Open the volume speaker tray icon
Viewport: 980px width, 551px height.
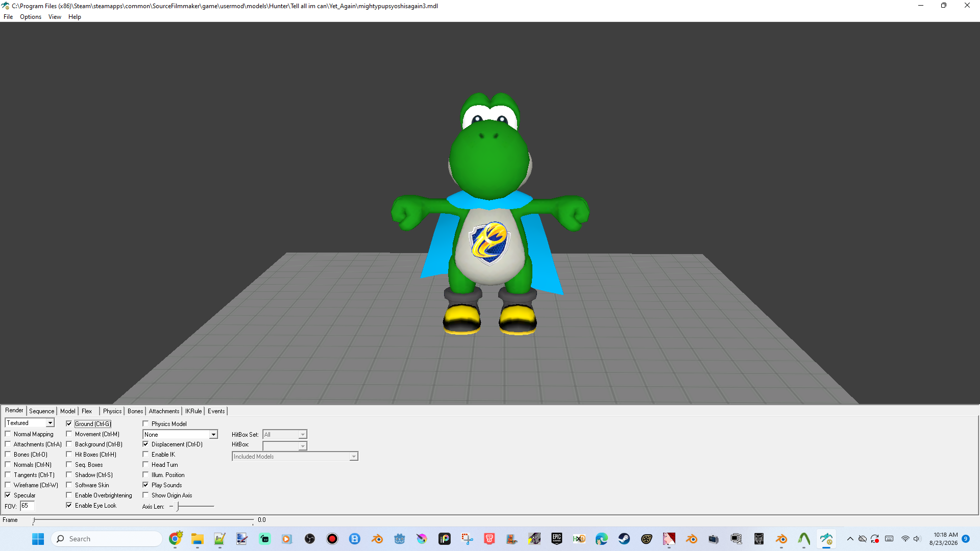pos(917,539)
